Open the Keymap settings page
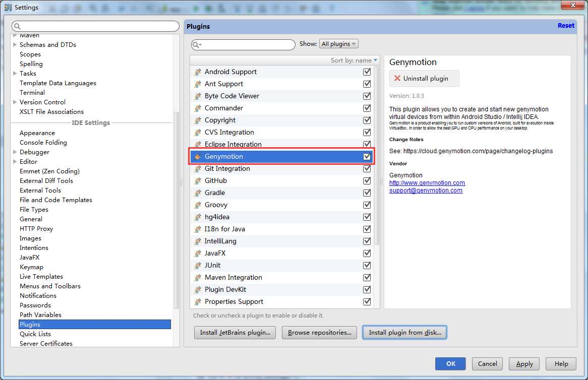This screenshot has height=380, width=588. pyautogui.click(x=31, y=267)
